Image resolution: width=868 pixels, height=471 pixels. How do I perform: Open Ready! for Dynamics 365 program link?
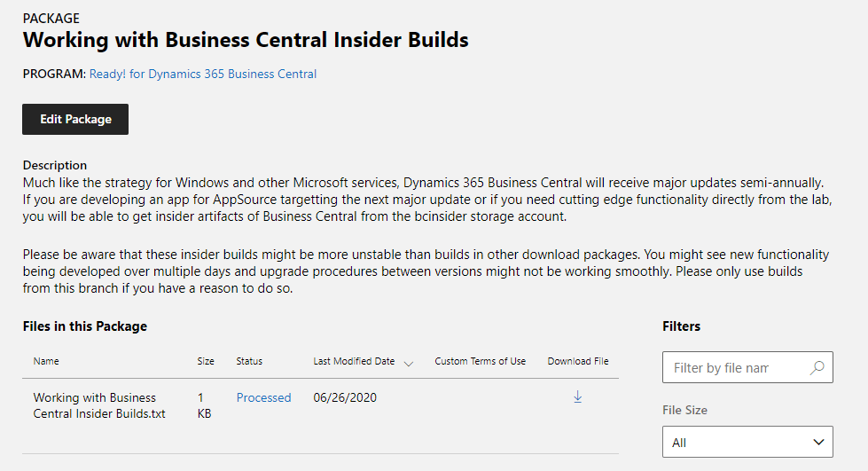coord(203,75)
